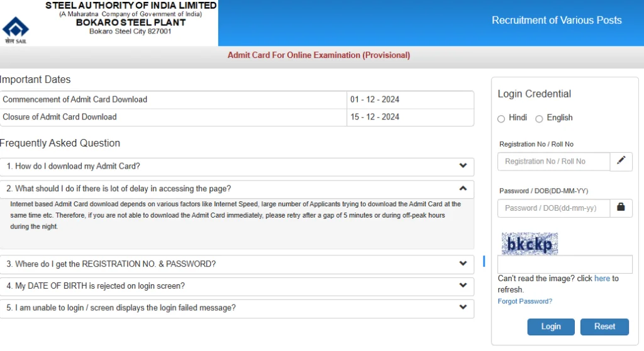Click the FAQ 2 answer text about Internet Speed
Viewport: 644px width, 351px height.
[236, 215]
